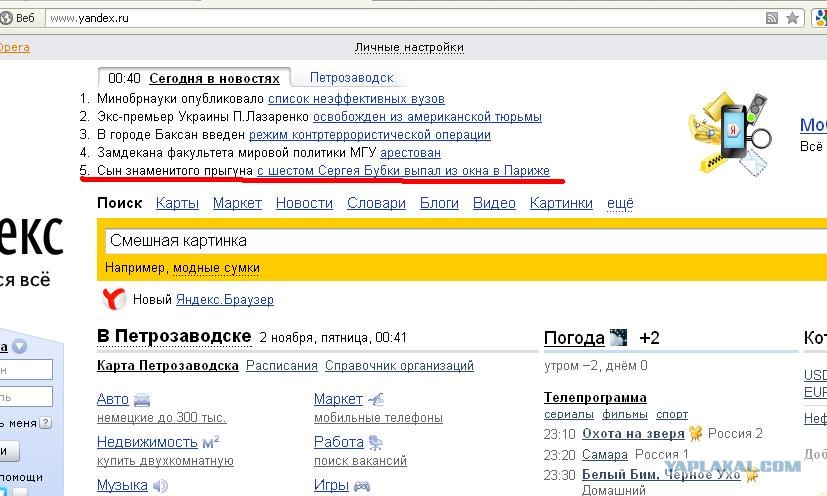The height and width of the screenshot is (496, 827).
Task: Click the m² icon next to Недвижимость
Action: (x=211, y=442)
